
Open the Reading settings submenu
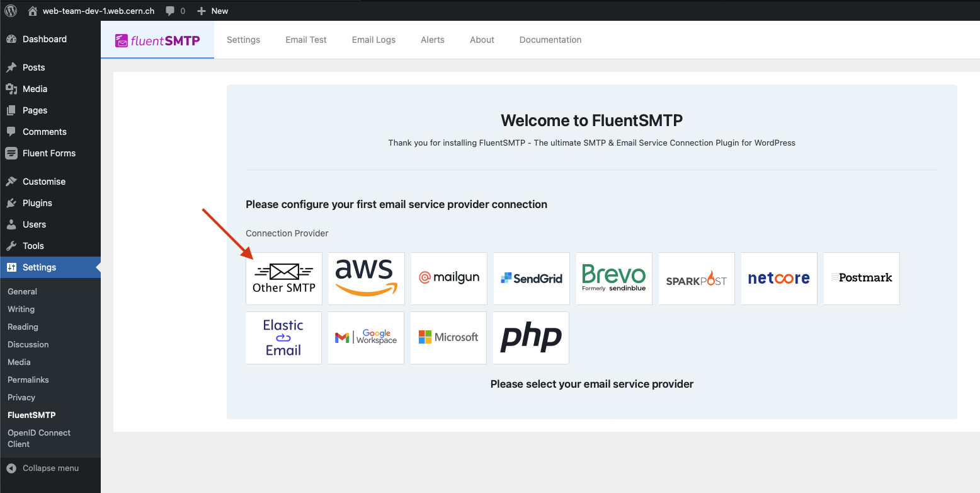coord(23,327)
